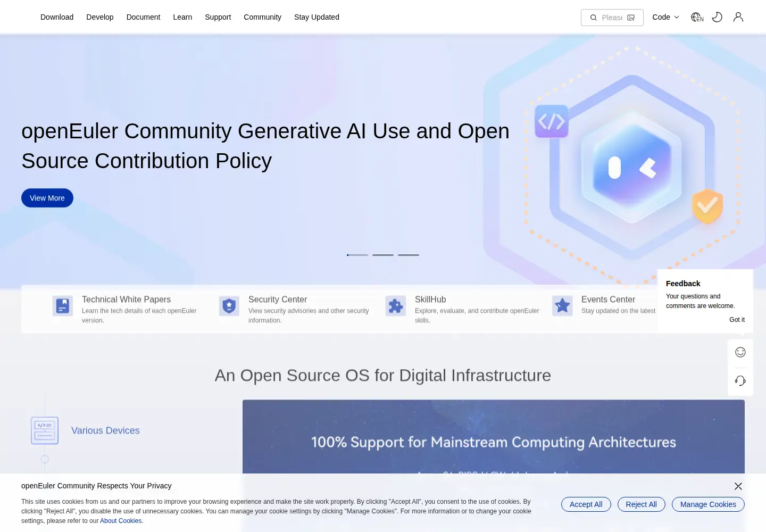Click heading An Open Source OS for Digital Infrastructure
The height and width of the screenshot is (532, 766).
click(383, 376)
